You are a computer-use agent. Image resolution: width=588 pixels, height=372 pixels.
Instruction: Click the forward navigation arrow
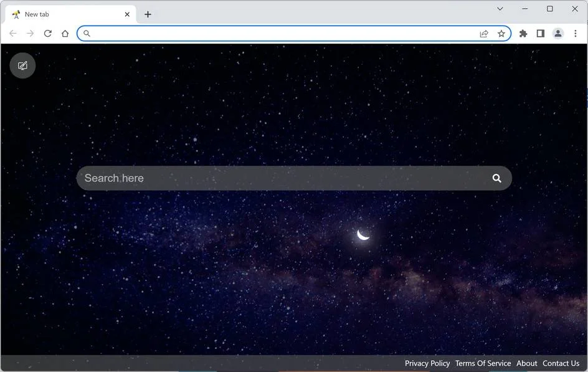click(31, 34)
